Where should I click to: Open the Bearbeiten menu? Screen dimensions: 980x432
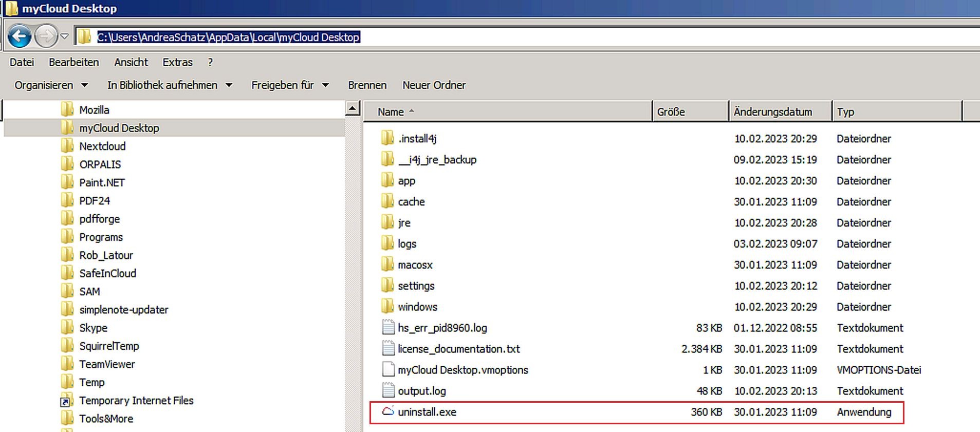pos(74,62)
